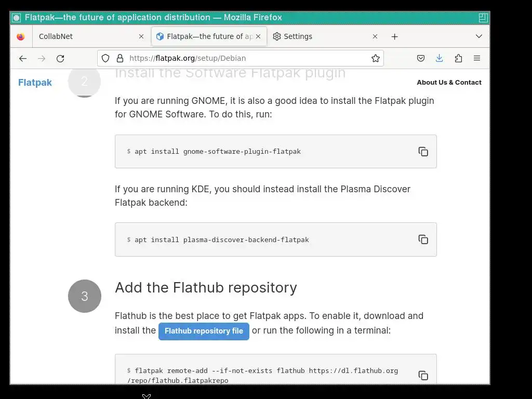This screenshot has width=532, height=399.
Task: View site security padlock info
Action: click(120, 58)
